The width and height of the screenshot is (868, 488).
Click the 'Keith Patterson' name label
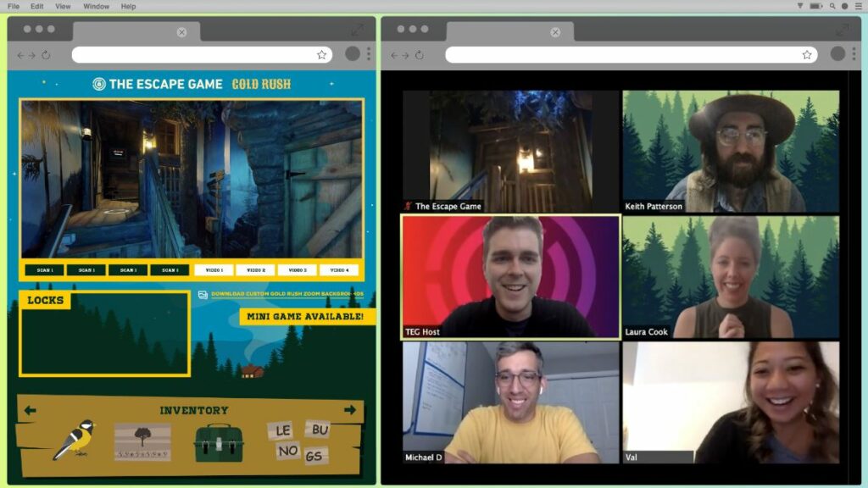[x=654, y=207]
